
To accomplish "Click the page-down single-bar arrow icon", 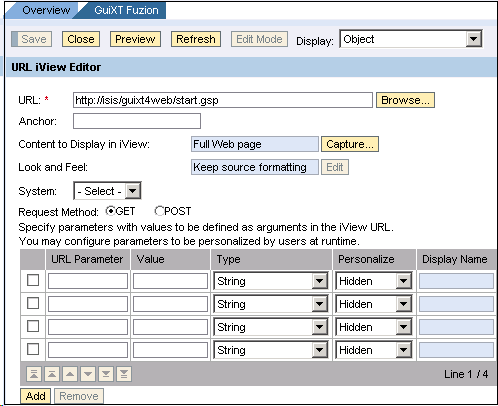I will pos(106,374).
